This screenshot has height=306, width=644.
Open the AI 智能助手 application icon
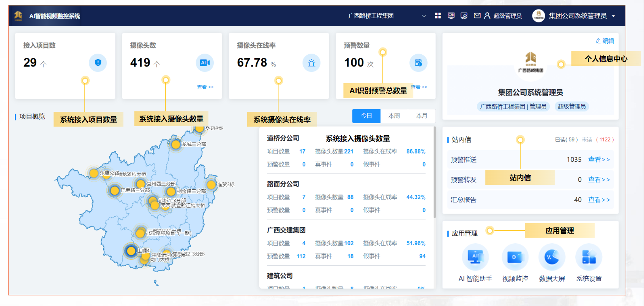475,257
